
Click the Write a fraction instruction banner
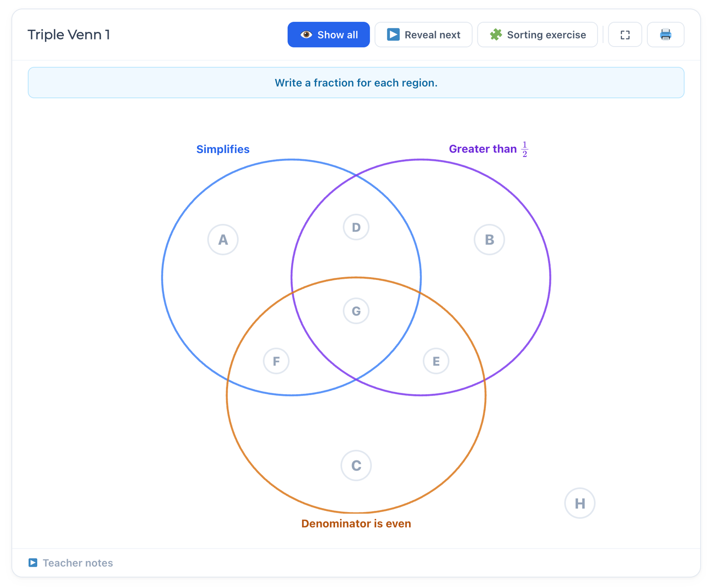(x=356, y=83)
